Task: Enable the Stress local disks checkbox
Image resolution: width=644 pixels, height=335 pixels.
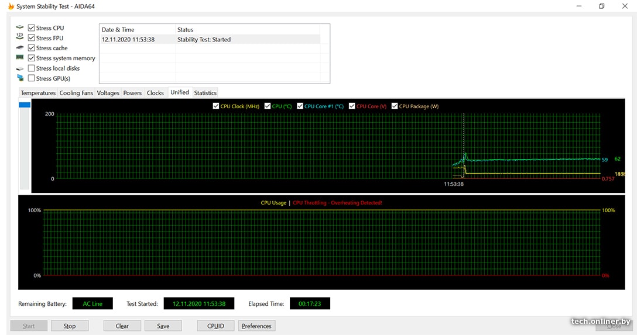Action: tap(31, 68)
